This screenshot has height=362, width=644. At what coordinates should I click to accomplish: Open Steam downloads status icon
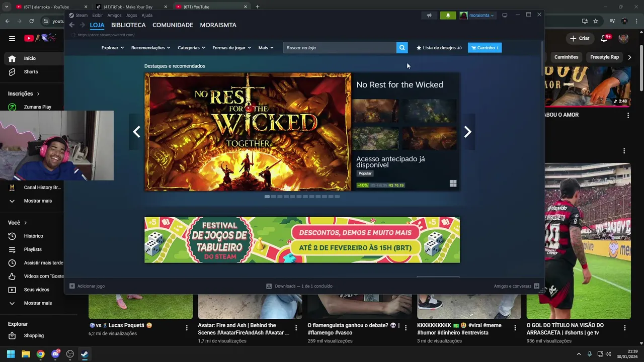[269, 286]
